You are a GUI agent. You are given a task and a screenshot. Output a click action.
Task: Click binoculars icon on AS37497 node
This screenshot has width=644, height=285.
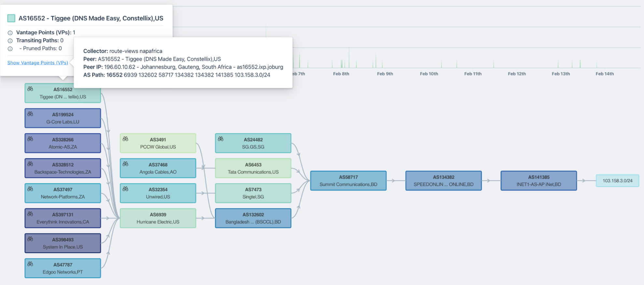[30, 189]
